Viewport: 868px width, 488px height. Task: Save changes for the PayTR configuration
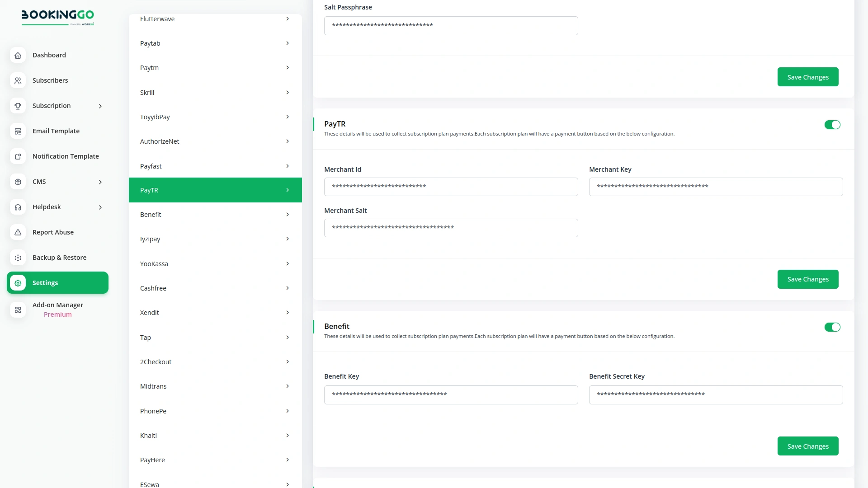(808, 279)
